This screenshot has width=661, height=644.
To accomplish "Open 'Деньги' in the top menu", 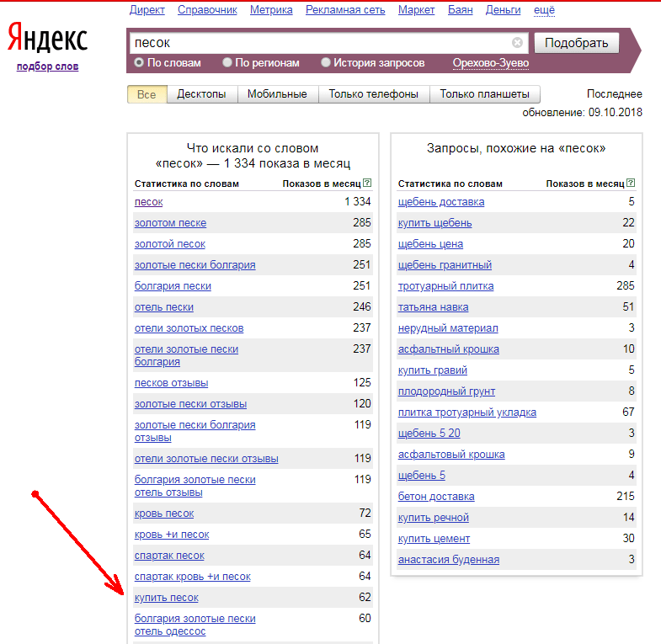I will [x=503, y=10].
